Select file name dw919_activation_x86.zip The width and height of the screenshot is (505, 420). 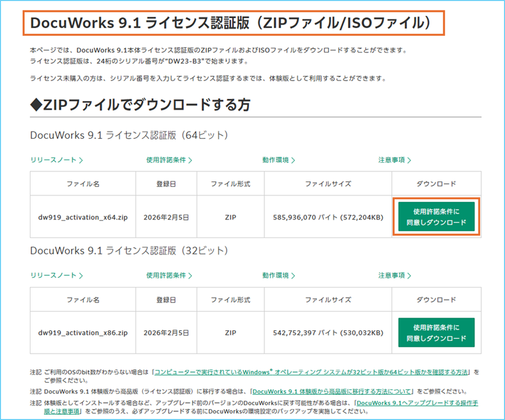[83, 333]
